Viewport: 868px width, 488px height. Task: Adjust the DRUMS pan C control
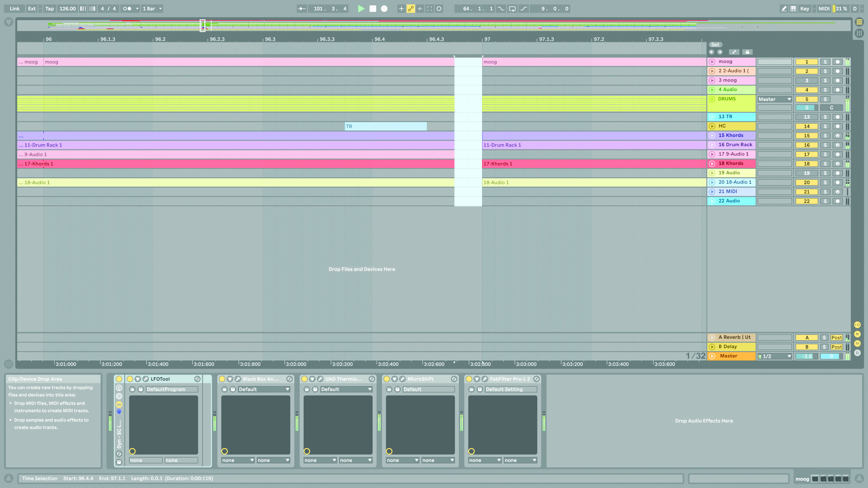click(x=832, y=108)
